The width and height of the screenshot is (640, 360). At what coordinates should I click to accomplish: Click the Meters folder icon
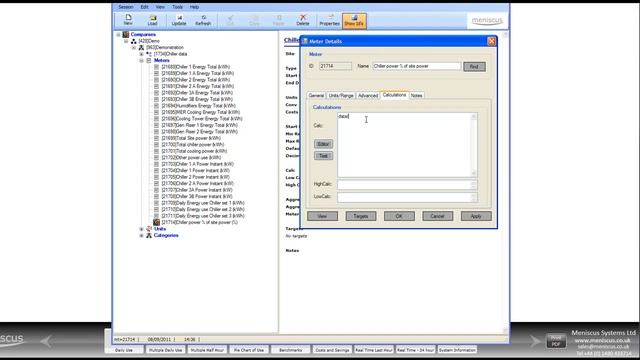click(149, 60)
